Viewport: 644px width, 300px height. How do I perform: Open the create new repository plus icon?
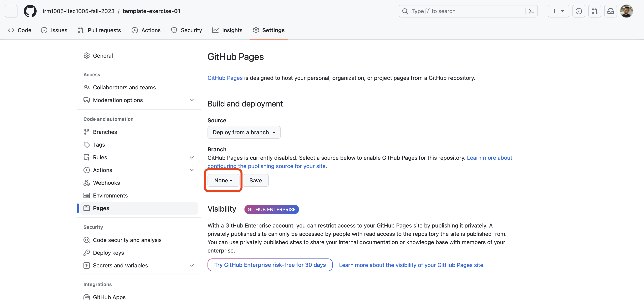click(558, 11)
